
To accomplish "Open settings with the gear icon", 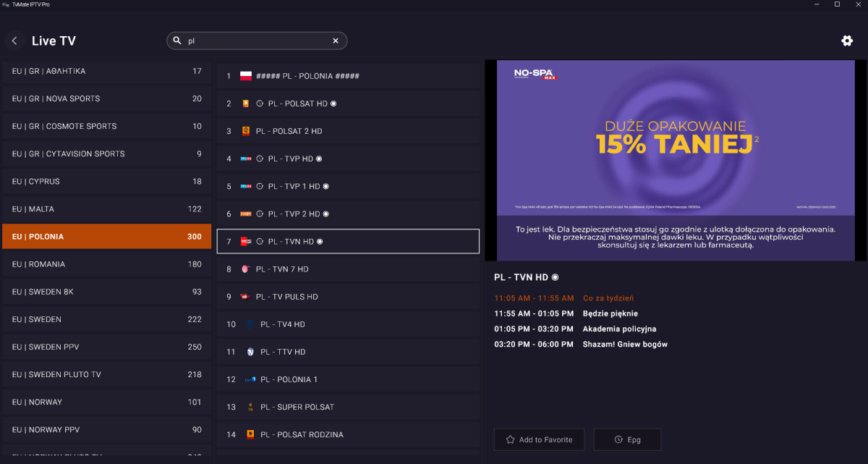I will (x=847, y=41).
